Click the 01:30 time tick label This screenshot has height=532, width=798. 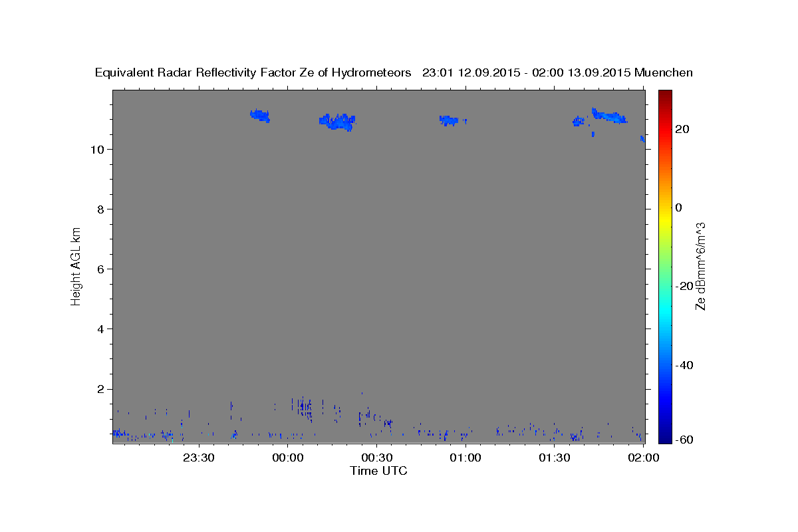coord(555,458)
